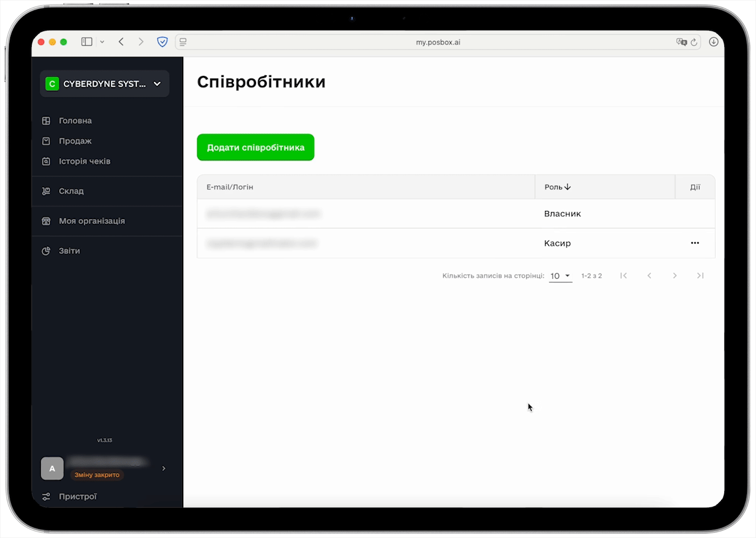Click the Додати співробітника button
Image resolution: width=756 pixels, height=538 pixels.
tap(255, 147)
